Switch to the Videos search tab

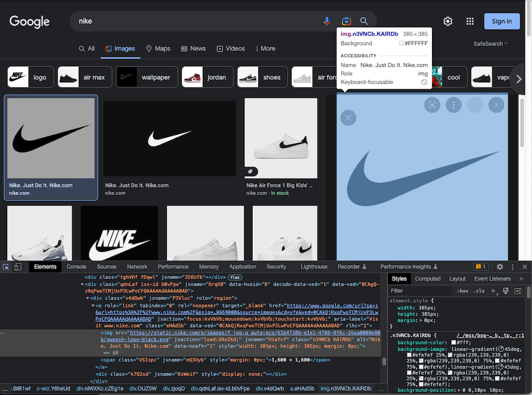230,49
